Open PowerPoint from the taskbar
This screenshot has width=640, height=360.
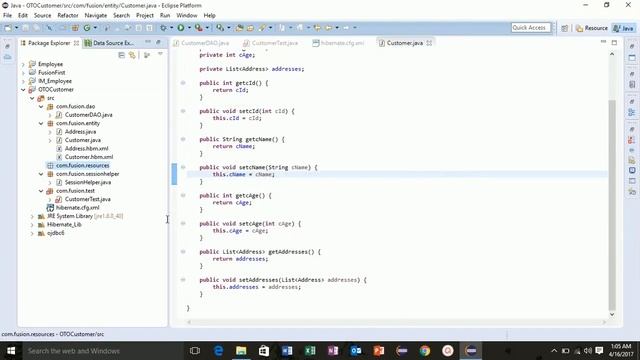(379, 351)
